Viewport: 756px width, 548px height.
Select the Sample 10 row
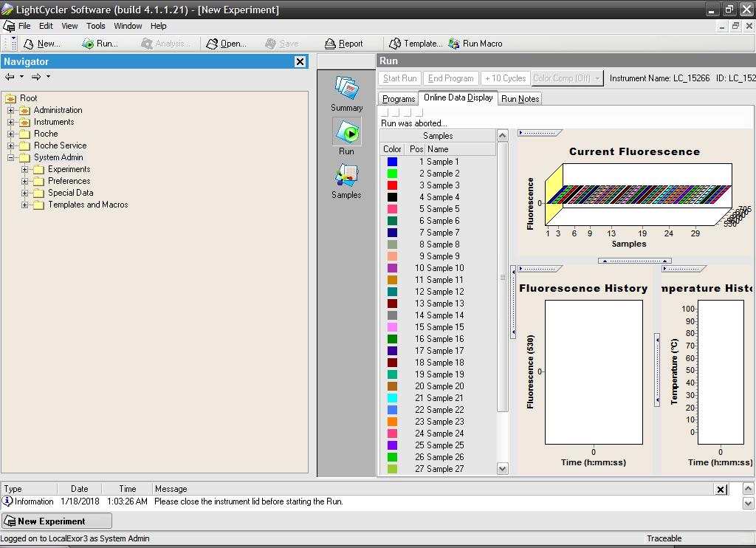438,268
